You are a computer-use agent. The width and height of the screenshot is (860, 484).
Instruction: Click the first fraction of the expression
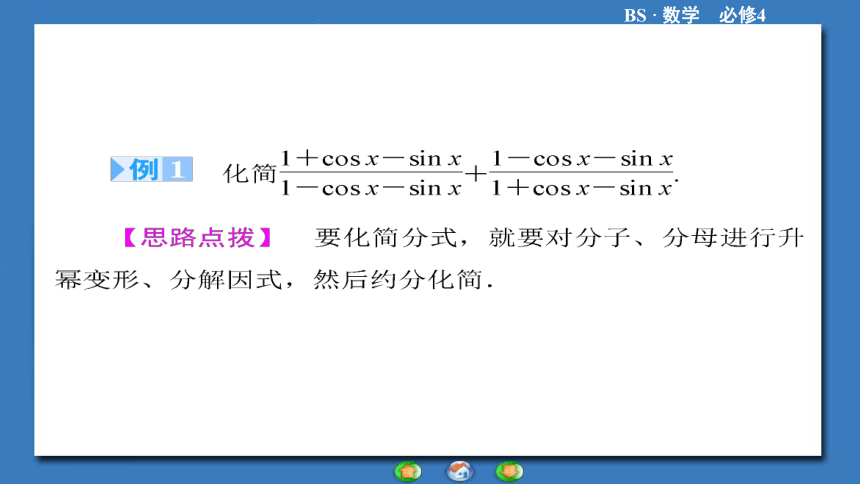[x=371, y=173]
